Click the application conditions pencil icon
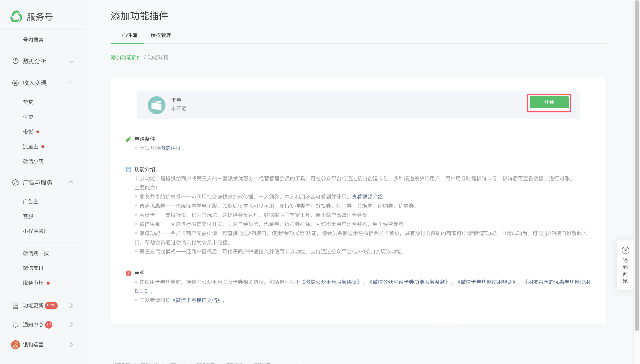This screenshot has width=640, height=364. tap(128, 139)
